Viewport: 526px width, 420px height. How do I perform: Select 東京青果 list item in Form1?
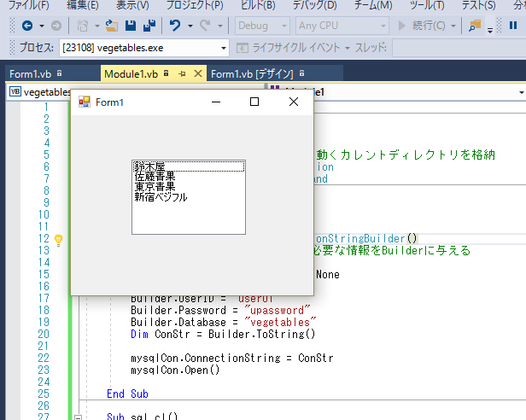coord(155,186)
